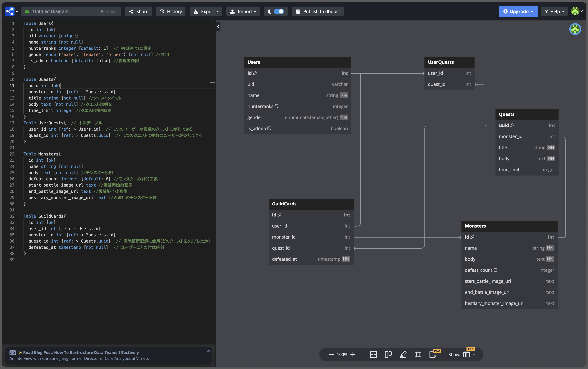Click the key icon on Monsters id
The height and width of the screenshot is (369, 588).
(472, 237)
